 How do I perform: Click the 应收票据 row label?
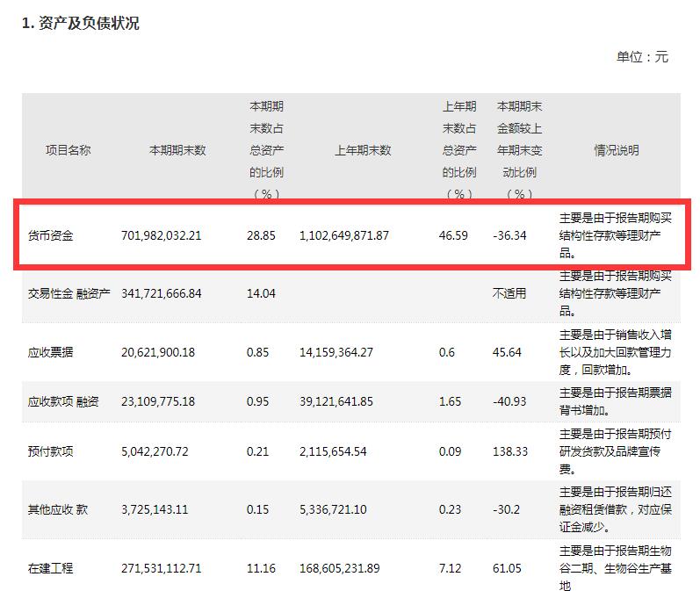pyautogui.click(x=51, y=352)
